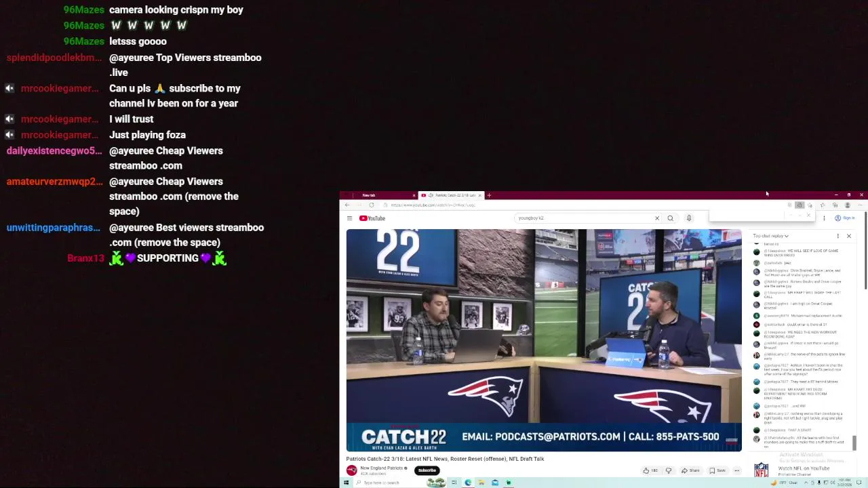Click mute icon beside 'Just playing foza' message
The image size is (868, 488).
[9, 135]
